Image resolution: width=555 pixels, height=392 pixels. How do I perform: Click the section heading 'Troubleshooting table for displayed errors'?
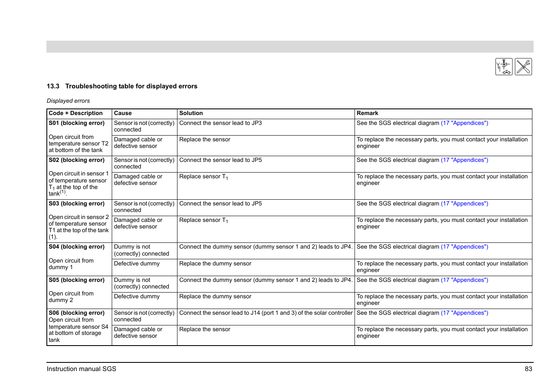click(x=131, y=86)
